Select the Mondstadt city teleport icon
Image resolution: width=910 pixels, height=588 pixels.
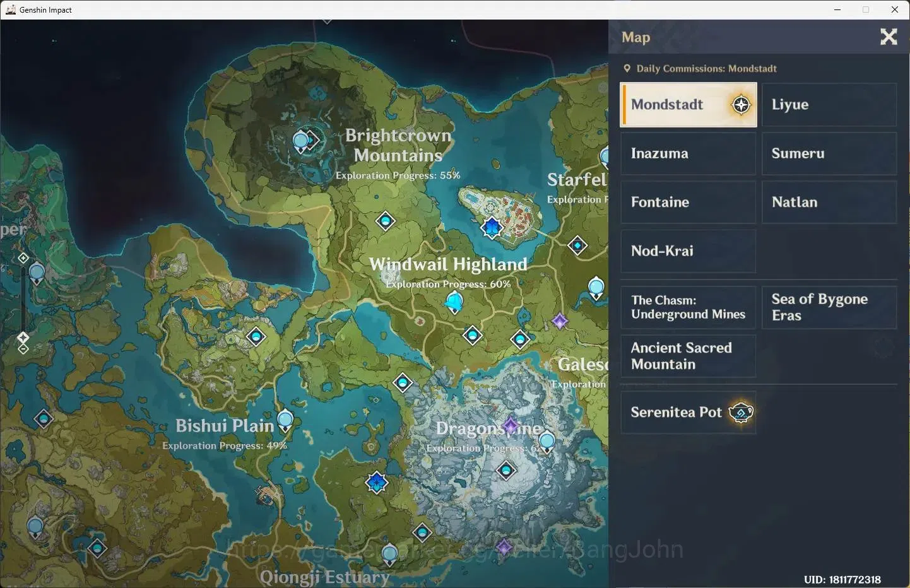[492, 227]
